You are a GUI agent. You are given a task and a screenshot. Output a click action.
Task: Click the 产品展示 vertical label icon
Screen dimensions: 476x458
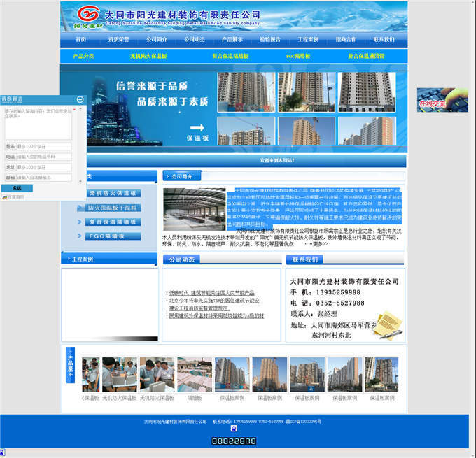[69, 364]
